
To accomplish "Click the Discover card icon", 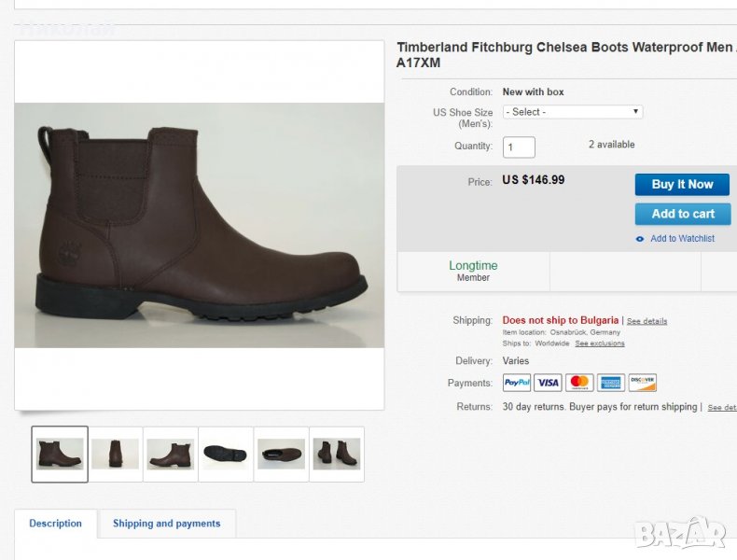I will [642, 383].
